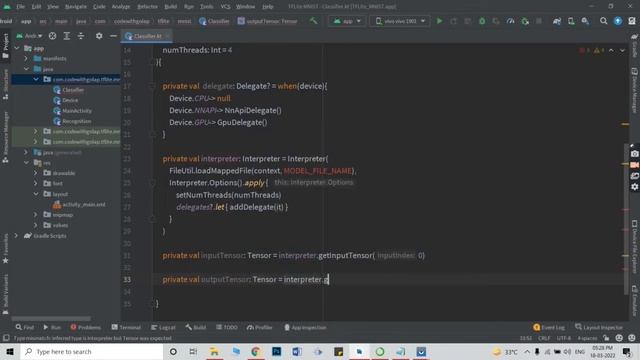The image size is (640, 360).
Task: Open the Navigate menu
Action: (x=76, y=7)
